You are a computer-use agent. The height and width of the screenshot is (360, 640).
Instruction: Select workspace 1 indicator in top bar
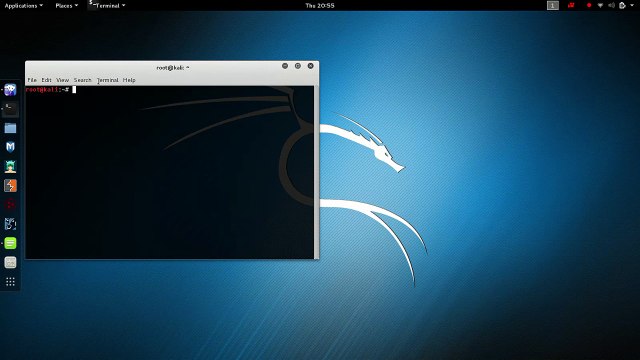click(x=553, y=5)
